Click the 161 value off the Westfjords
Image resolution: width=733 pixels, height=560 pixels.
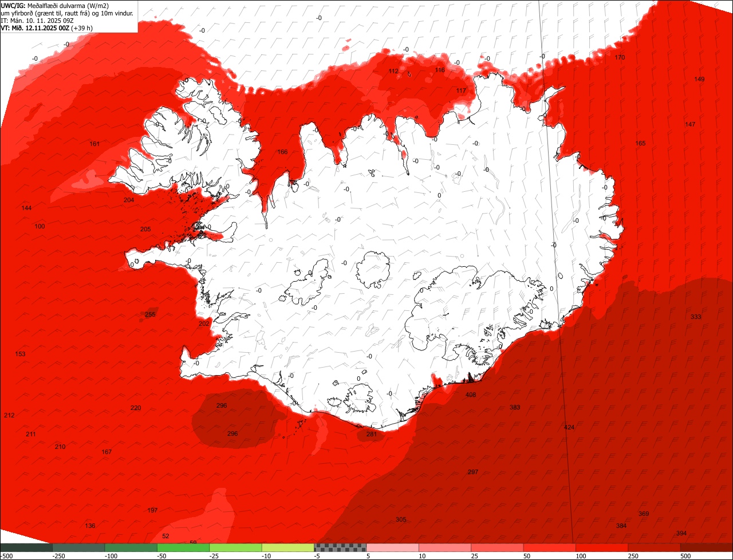coord(94,144)
